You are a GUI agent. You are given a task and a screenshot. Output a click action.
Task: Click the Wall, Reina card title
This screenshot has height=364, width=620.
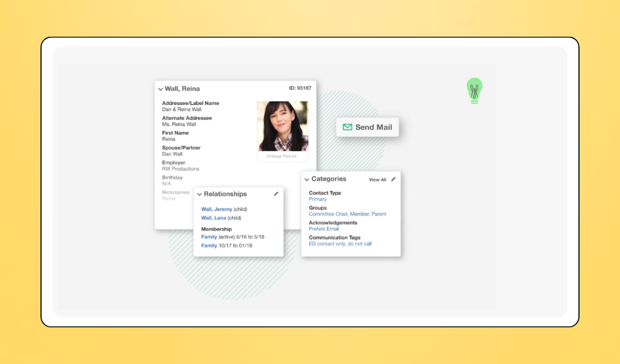[x=182, y=89]
